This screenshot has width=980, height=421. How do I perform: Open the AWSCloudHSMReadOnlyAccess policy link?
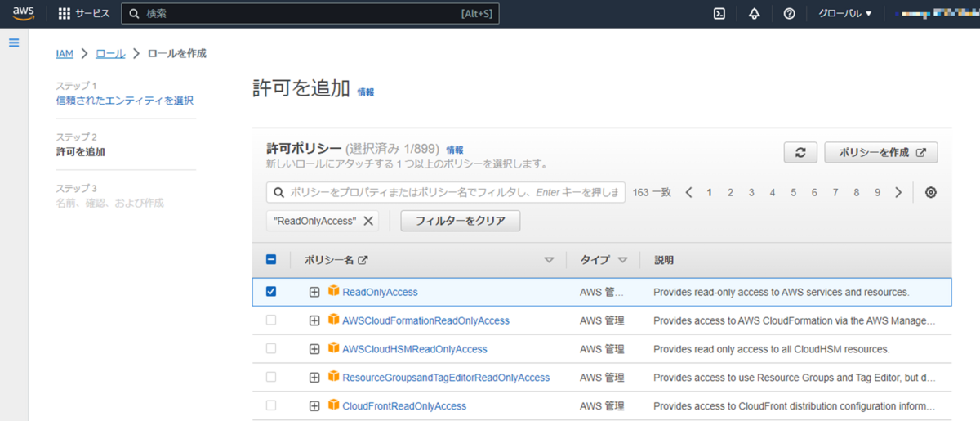(x=415, y=349)
